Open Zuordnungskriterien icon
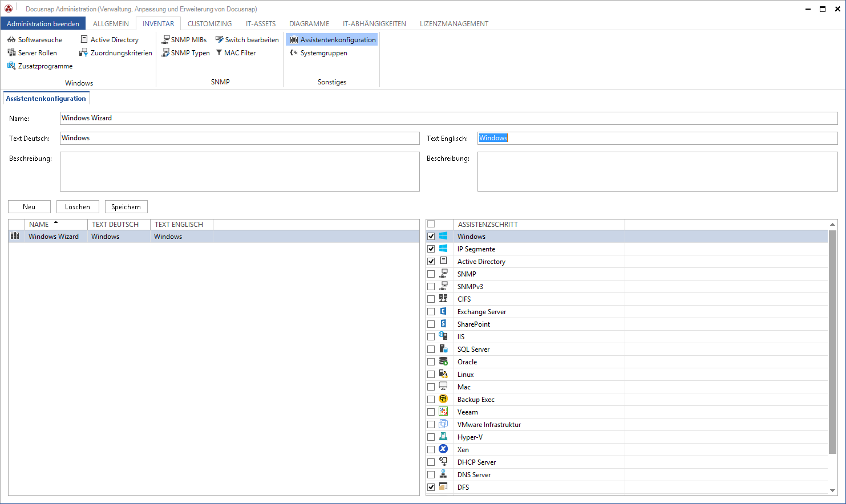846x504 pixels. (83, 52)
